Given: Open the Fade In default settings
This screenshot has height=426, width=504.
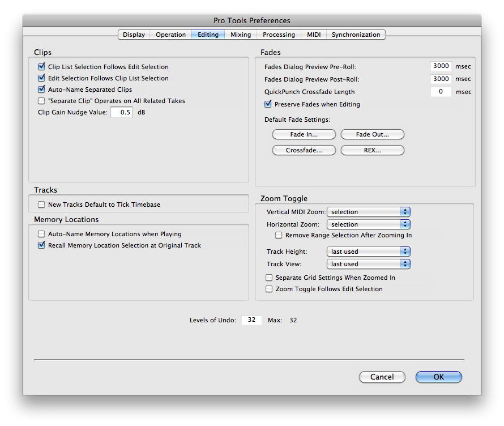Looking at the screenshot, I should point(304,134).
